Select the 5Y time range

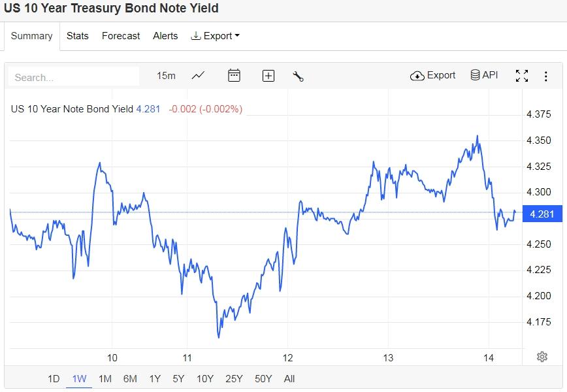point(178,378)
